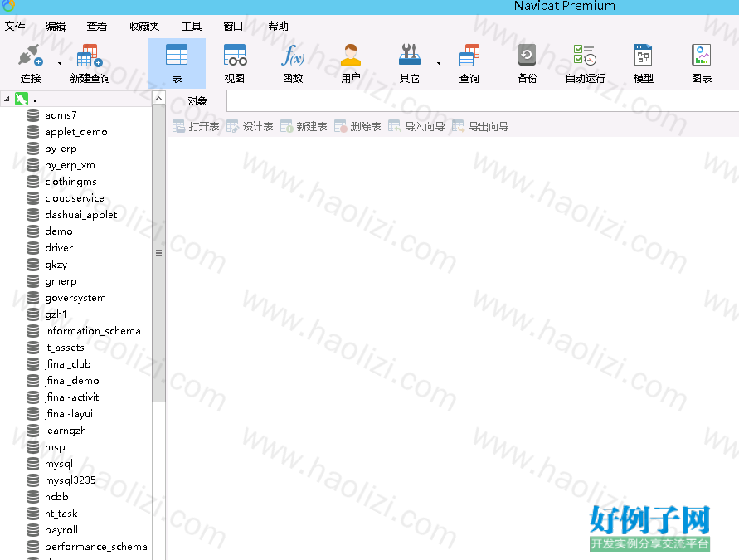
Task: Select the cloudservice database
Action: [75, 198]
